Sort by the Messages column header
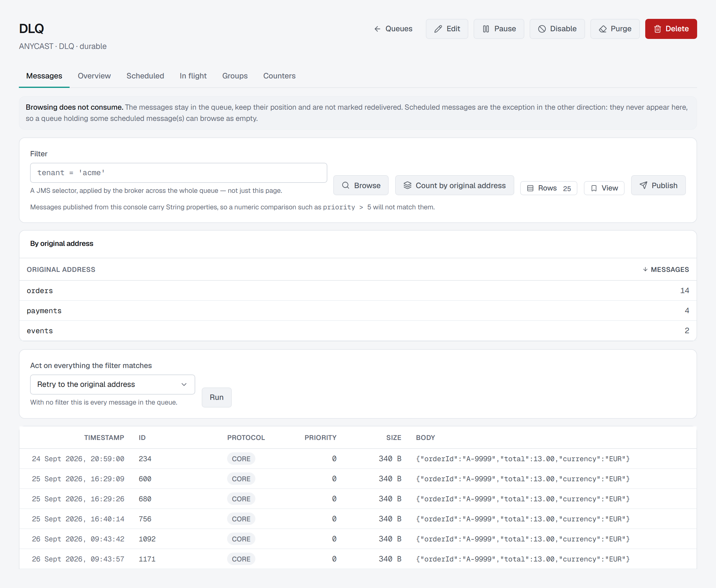This screenshot has width=716, height=588. pos(666,270)
